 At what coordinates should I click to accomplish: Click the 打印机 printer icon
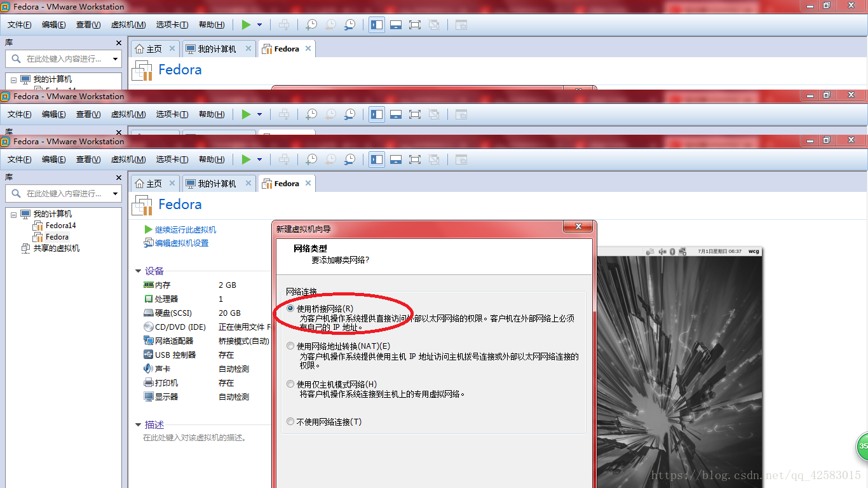149,383
